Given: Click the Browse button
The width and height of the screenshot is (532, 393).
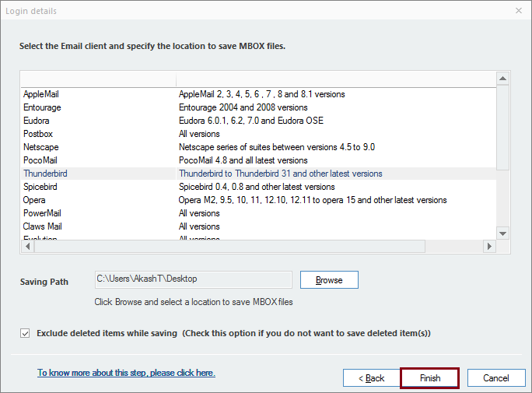Looking at the screenshot, I should click(x=329, y=279).
